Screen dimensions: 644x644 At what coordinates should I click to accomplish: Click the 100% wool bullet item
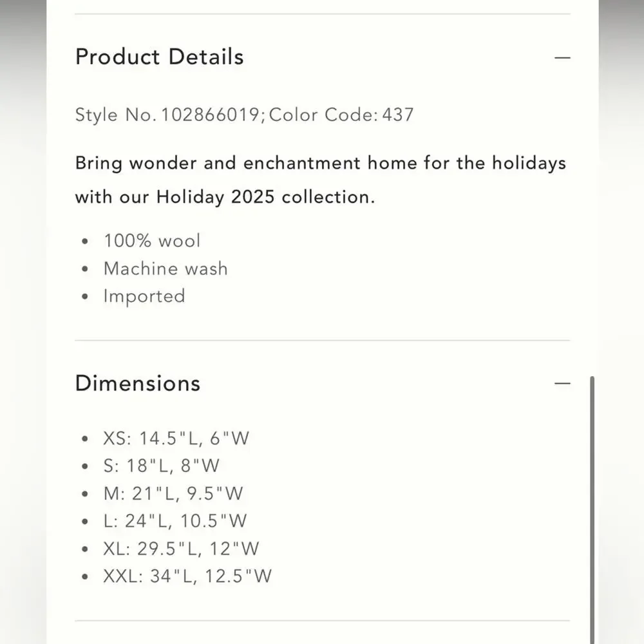tap(152, 241)
